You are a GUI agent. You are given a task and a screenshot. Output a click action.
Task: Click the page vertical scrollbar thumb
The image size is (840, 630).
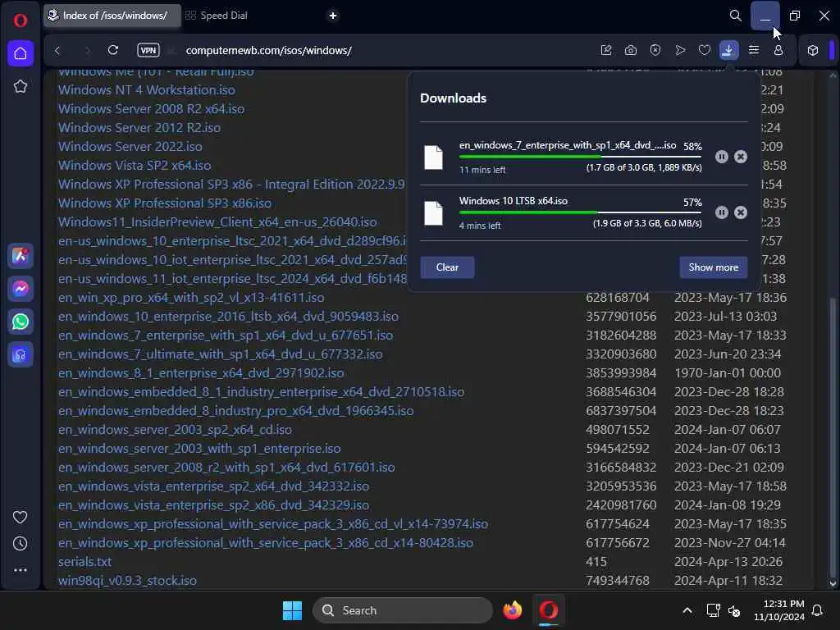pos(833,436)
